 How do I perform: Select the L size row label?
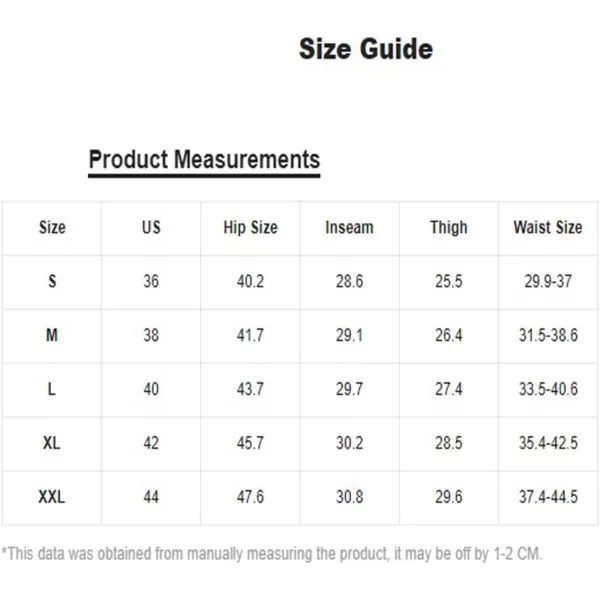[52, 390]
